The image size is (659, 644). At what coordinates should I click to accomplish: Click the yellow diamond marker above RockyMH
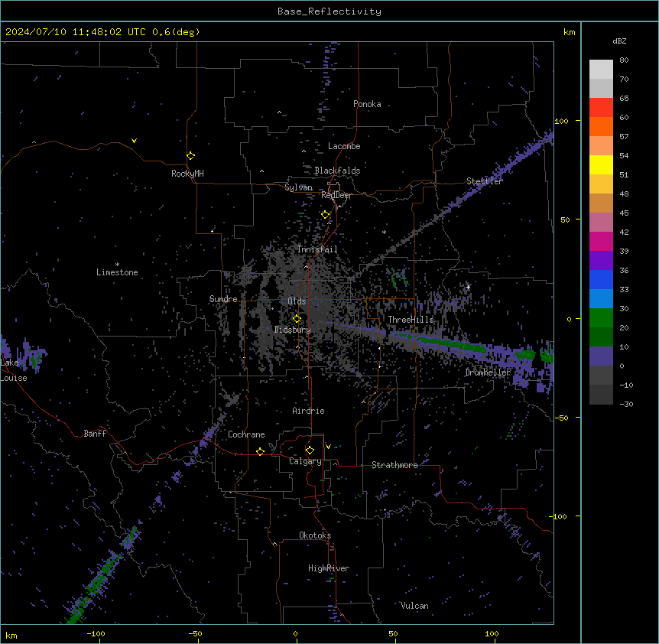pyautogui.click(x=190, y=156)
